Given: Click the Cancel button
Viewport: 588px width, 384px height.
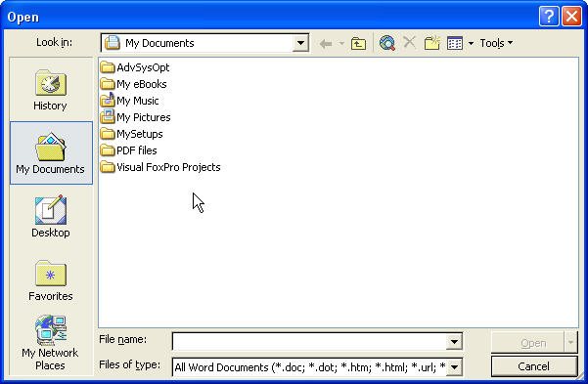Looking at the screenshot, I should (x=533, y=366).
